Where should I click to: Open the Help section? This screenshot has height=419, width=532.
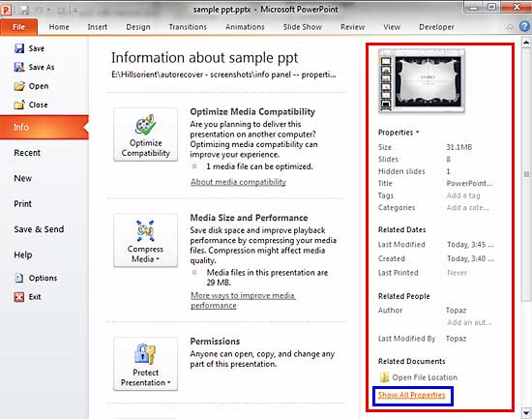(23, 254)
